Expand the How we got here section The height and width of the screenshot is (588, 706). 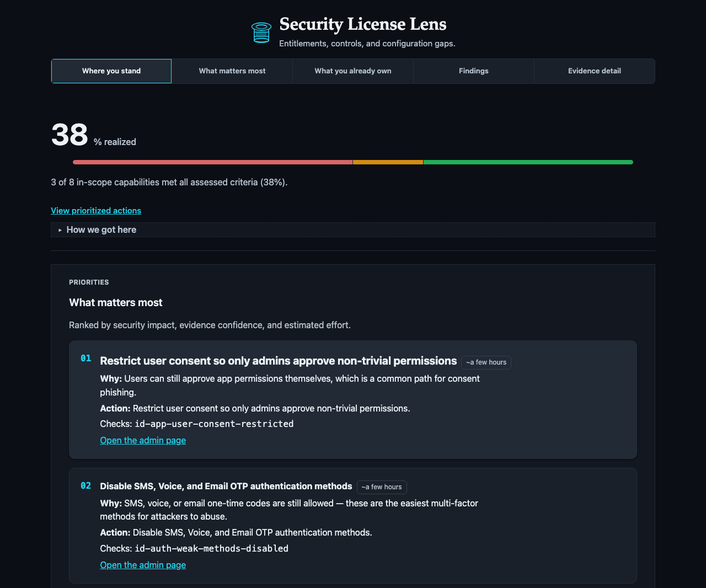click(353, 229)
